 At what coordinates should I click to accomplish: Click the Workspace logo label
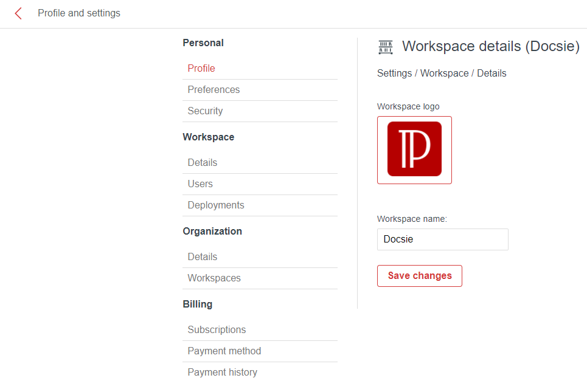click(408, 106)
